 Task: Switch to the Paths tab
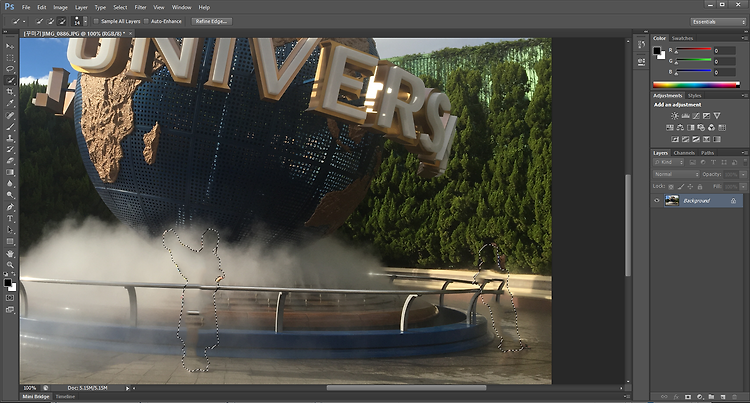point(707,153)
